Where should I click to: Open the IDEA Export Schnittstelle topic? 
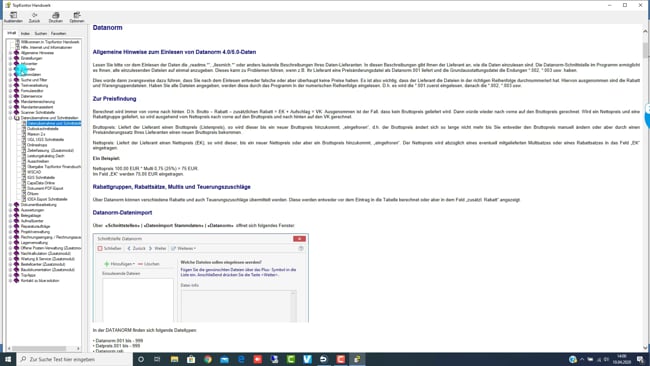click(47, 199)
